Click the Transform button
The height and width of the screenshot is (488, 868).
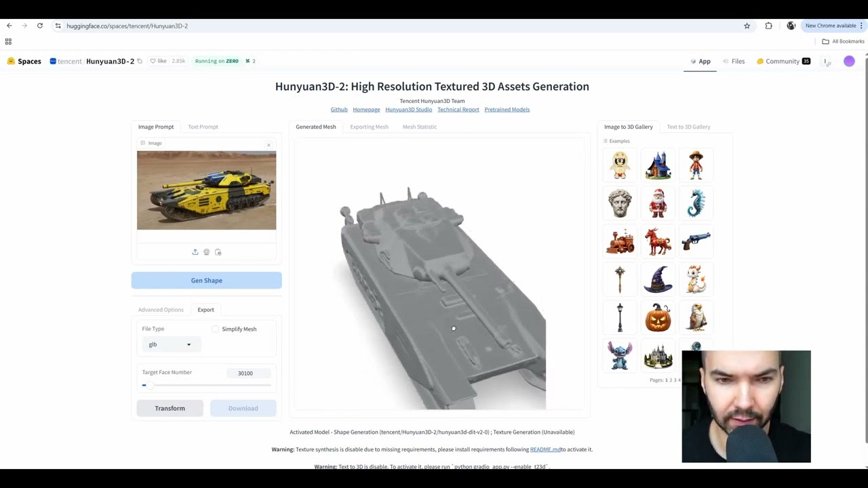[x=170, y=408]
